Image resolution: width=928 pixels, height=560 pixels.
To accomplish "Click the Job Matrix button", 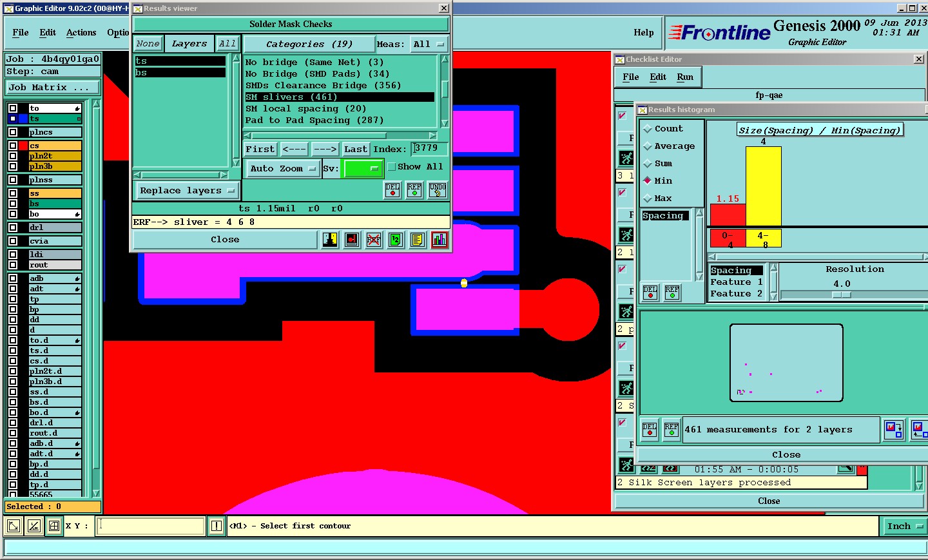I will click(53, 88).
